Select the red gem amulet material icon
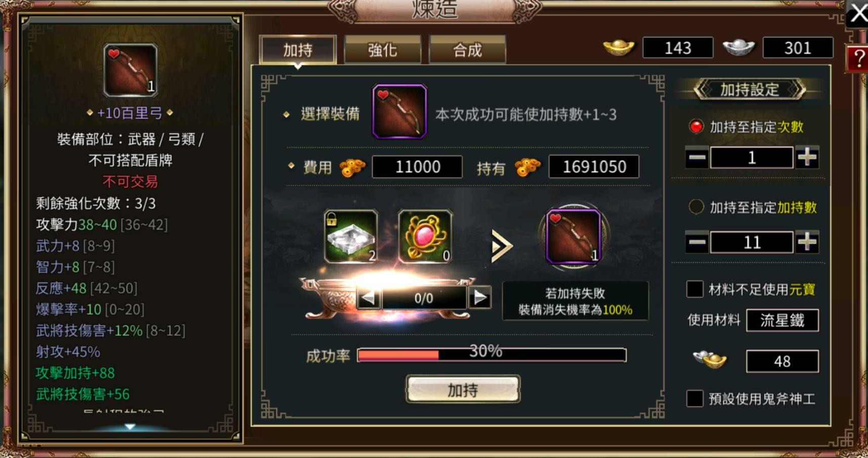Image resolution: width=868 pixels, height=458 pixels. (x=425, y=237)
